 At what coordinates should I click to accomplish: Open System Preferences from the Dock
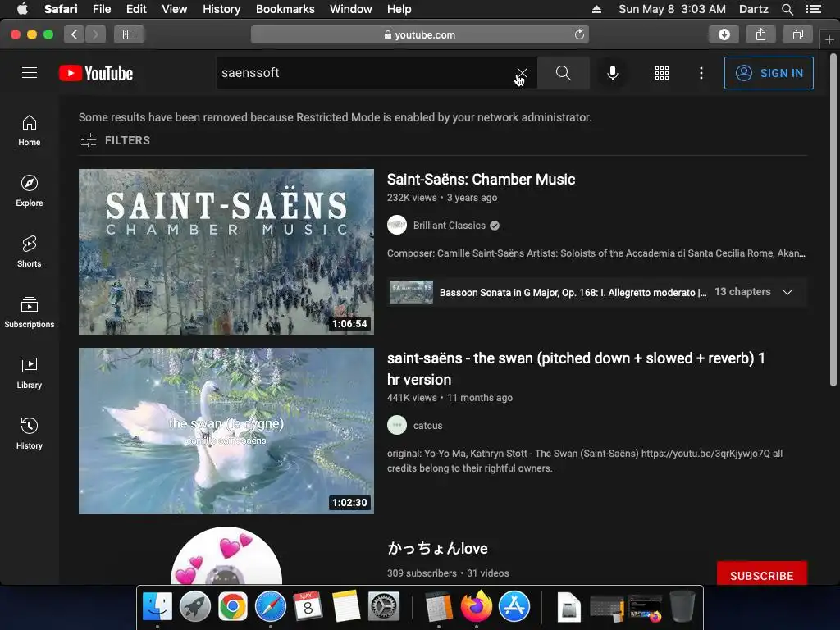384,606
